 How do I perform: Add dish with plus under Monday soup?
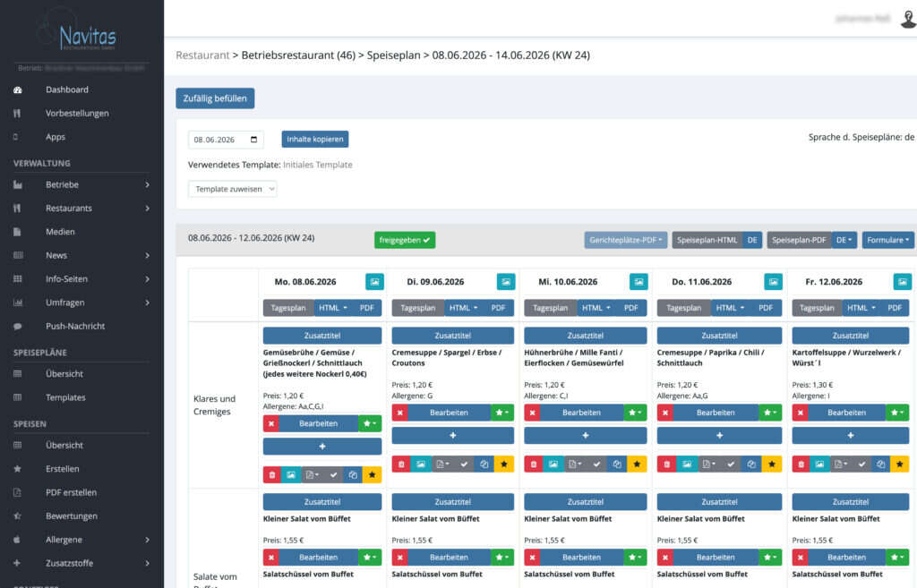tap(322, 447)
